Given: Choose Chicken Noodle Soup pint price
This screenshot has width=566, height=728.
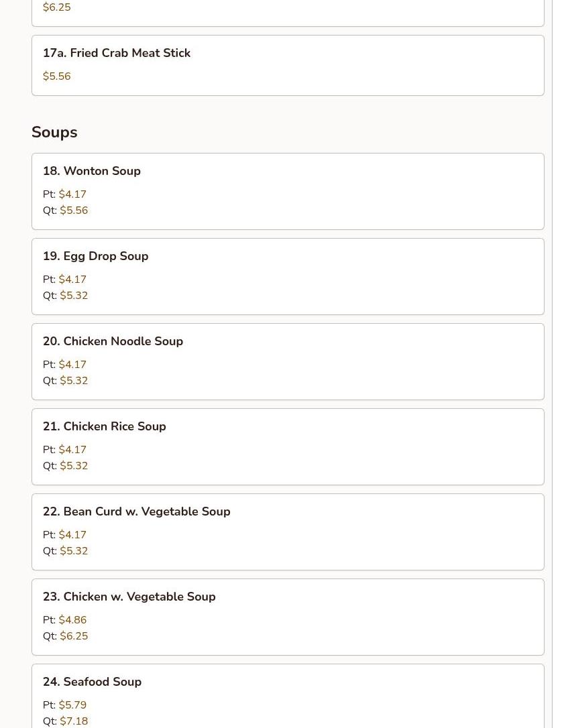Looking at the screenshot, I should pos(72,365).
